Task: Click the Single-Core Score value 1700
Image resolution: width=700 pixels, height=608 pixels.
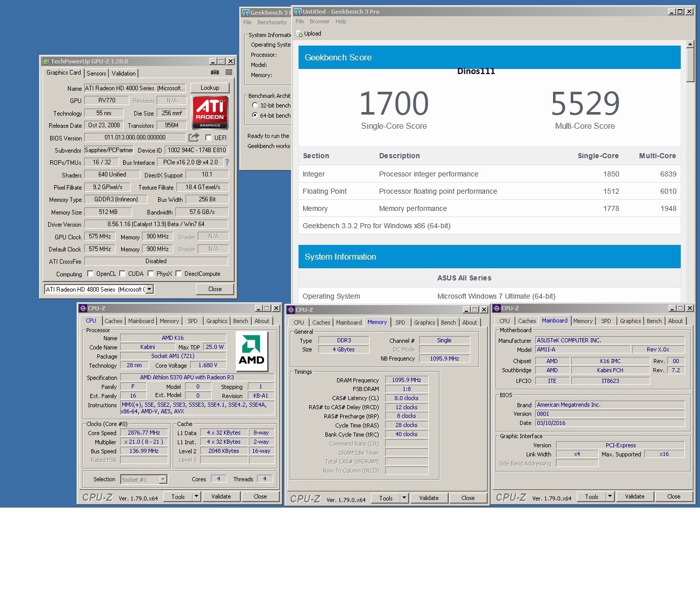Action: 394,103
